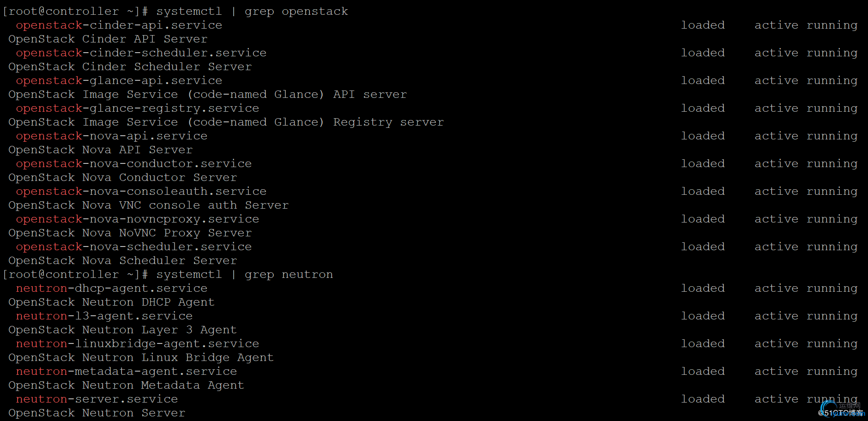Click openstack-glance-api.service unit name
The height and width of the screenshot is (421, 868).
click(x=119, y=81)
